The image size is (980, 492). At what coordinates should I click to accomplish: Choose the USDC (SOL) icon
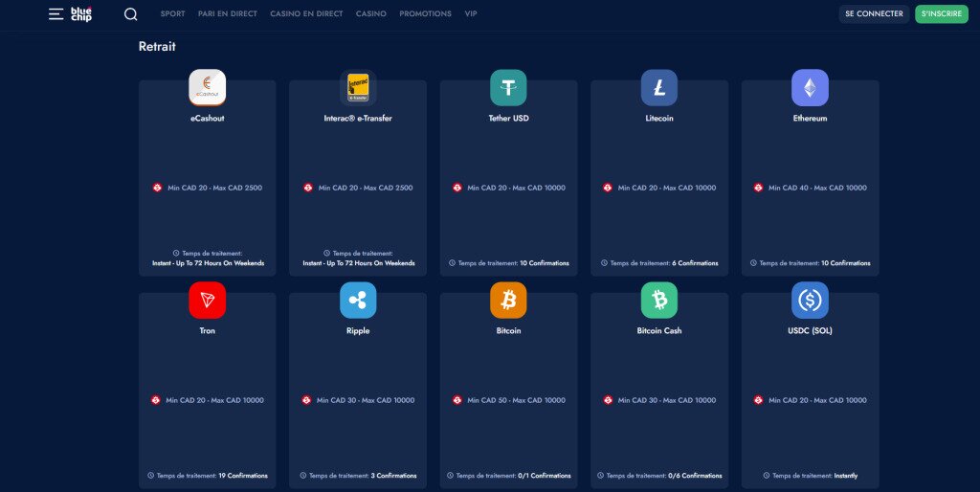[x=810, y=300]
